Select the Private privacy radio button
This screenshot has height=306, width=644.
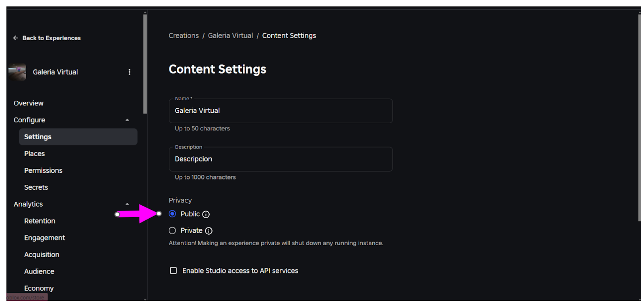point(172,231)
